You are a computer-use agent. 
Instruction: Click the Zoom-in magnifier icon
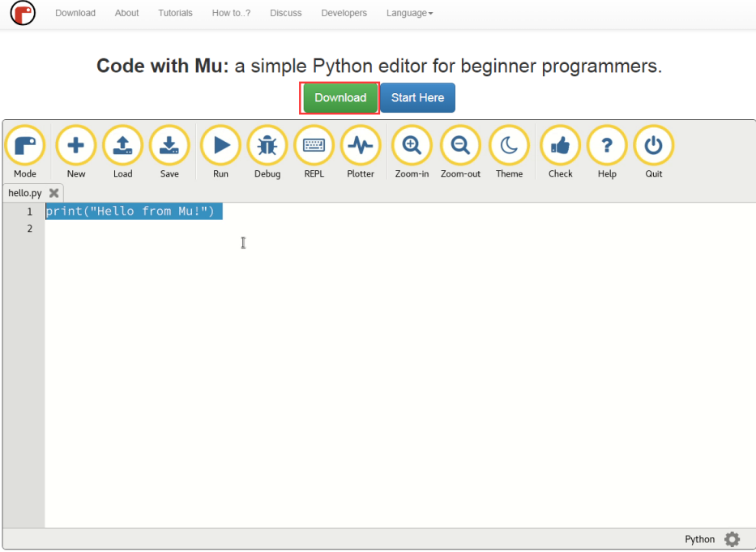(x=412, y=145)
